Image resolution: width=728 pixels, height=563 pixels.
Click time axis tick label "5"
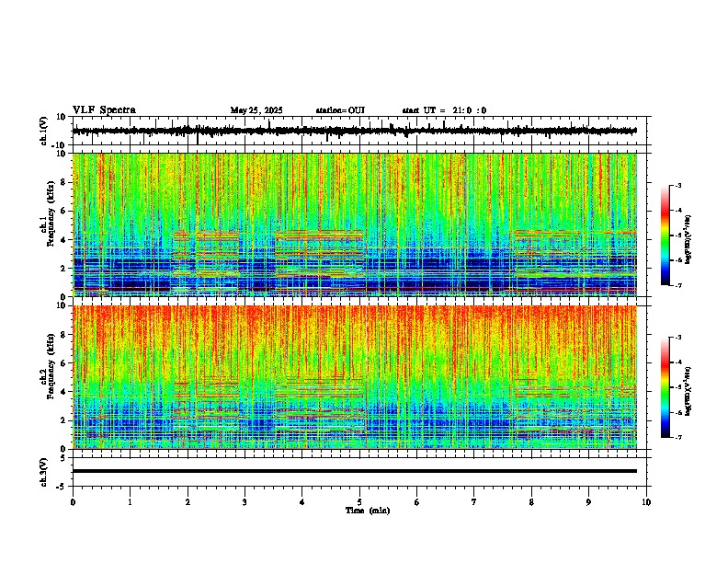pos(359,502)
